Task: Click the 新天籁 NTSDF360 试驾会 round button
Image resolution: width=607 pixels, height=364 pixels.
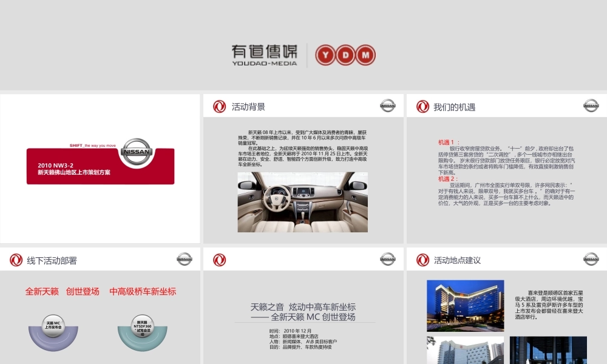Action: coord(143,326)
